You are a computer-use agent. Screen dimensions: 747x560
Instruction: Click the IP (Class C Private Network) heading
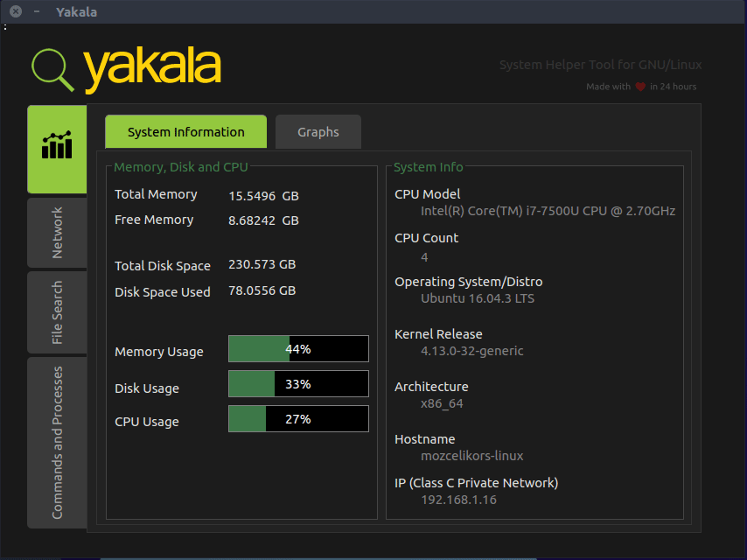(477, 483)
